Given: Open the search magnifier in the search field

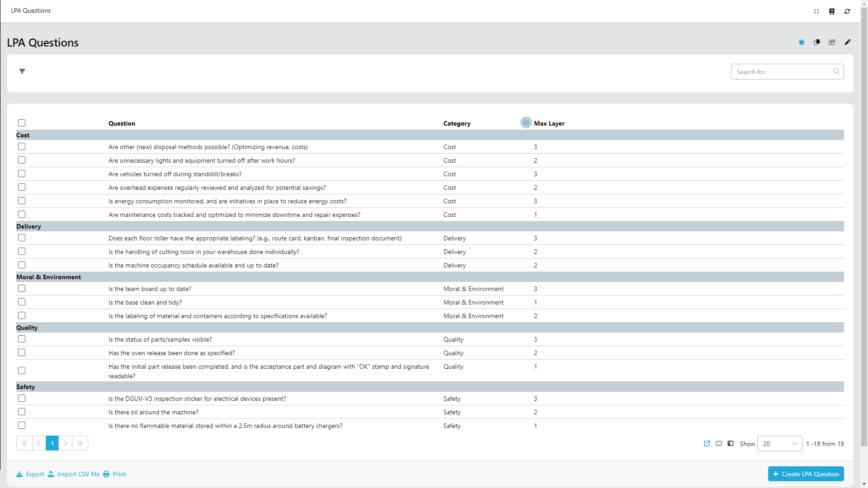Looking at the screenshot, I should pyautogui.click(x=836, y=71).
